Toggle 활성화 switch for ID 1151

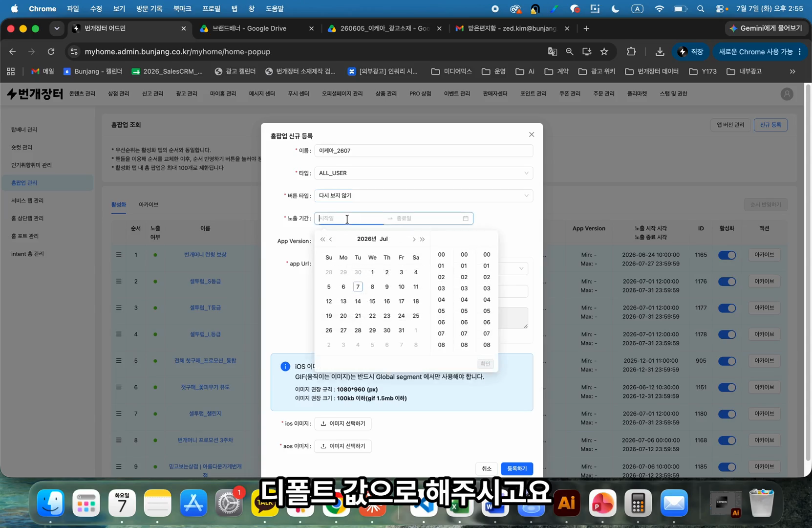pyautogui.click(x=727, y=388)
